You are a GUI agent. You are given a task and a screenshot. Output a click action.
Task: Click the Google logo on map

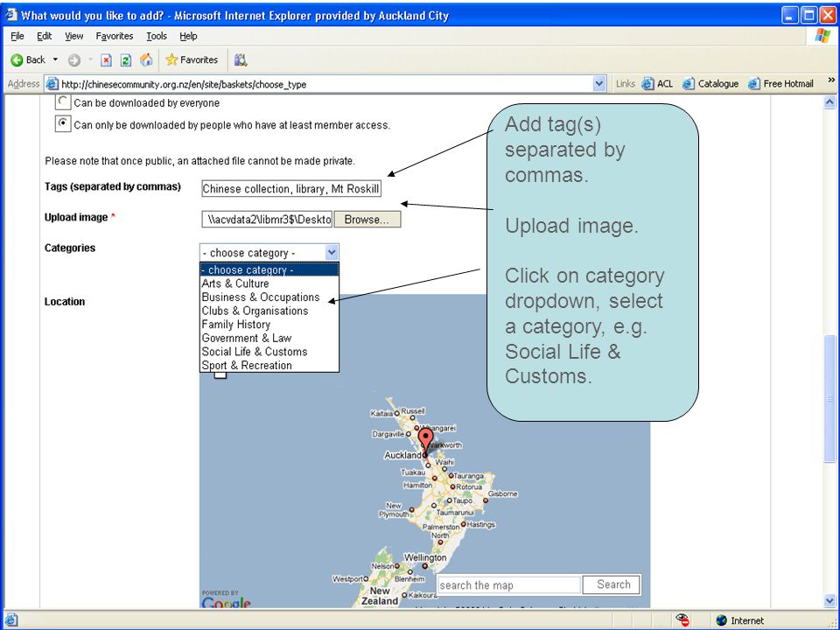click(226, 602)
